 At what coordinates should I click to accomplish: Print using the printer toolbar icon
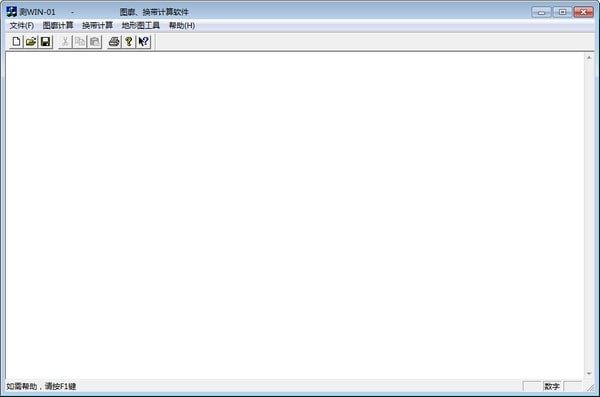(114, 41)
